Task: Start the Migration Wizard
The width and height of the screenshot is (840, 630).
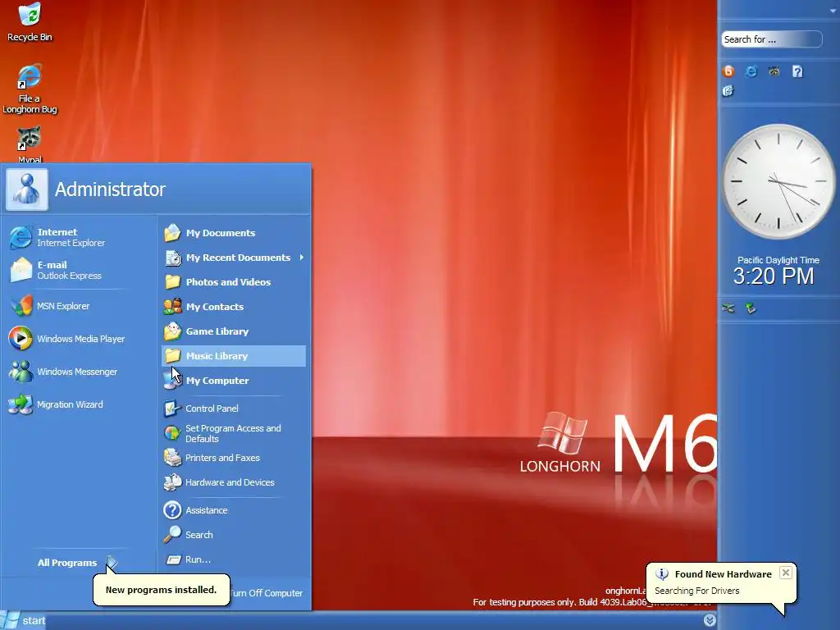Action: tap(57, 404)
